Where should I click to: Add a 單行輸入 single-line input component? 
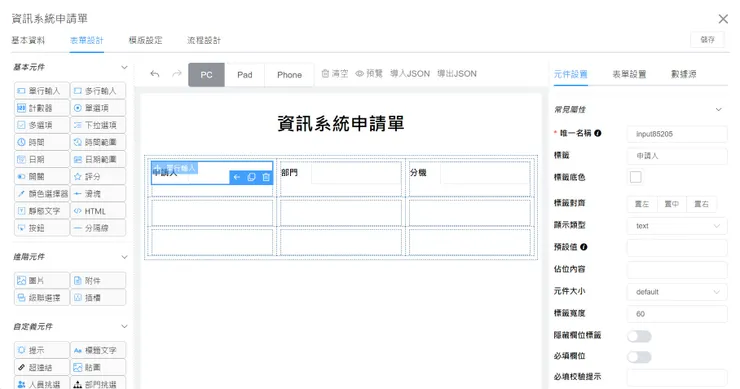42,91
